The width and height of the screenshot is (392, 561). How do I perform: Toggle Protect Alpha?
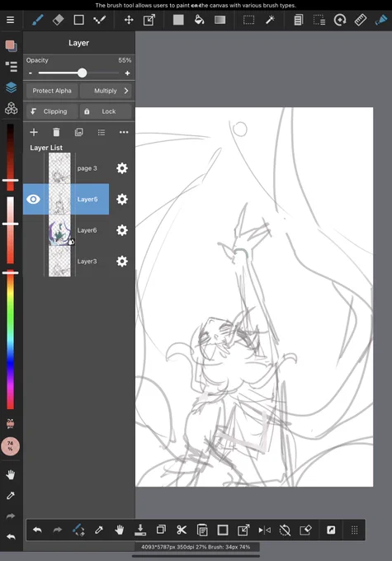coord(52,91)
